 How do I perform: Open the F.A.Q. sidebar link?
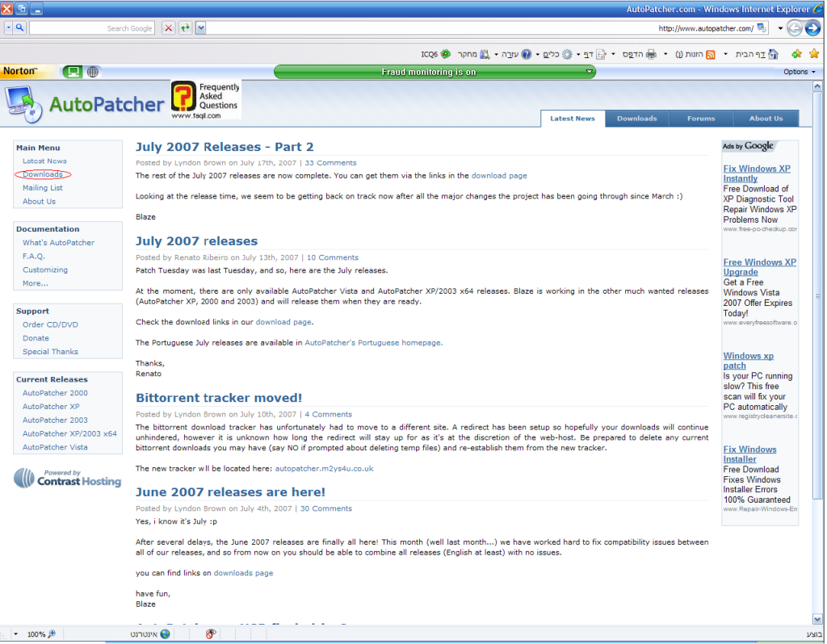coord(34,256)
